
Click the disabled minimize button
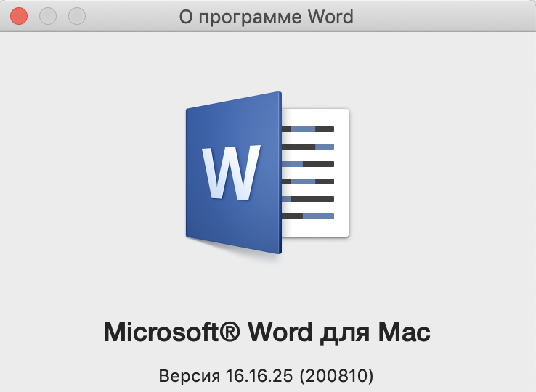coord(48,16)
